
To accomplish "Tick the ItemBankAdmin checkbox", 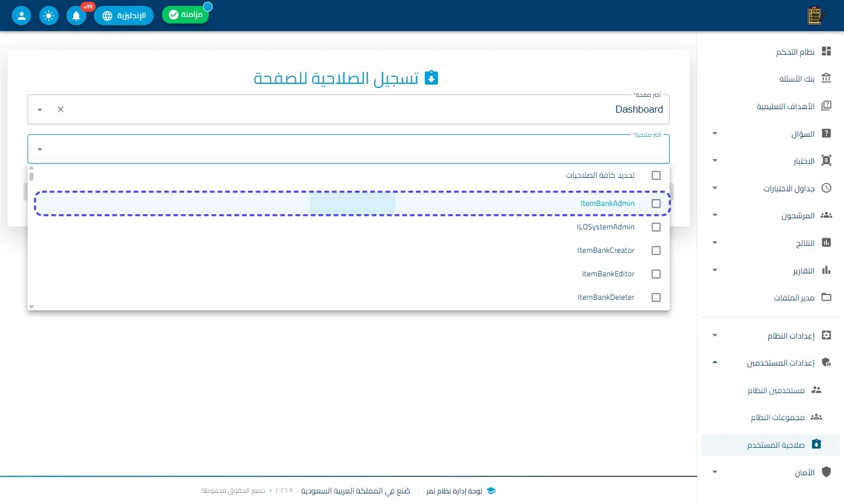I will (x=656, y=204).
